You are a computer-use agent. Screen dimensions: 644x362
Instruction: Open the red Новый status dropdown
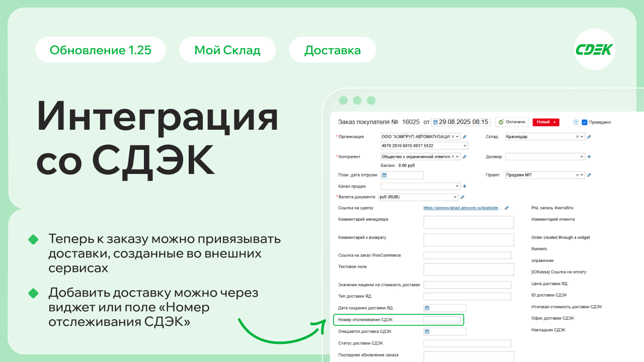pyautogui.click(x=546, y=122)
